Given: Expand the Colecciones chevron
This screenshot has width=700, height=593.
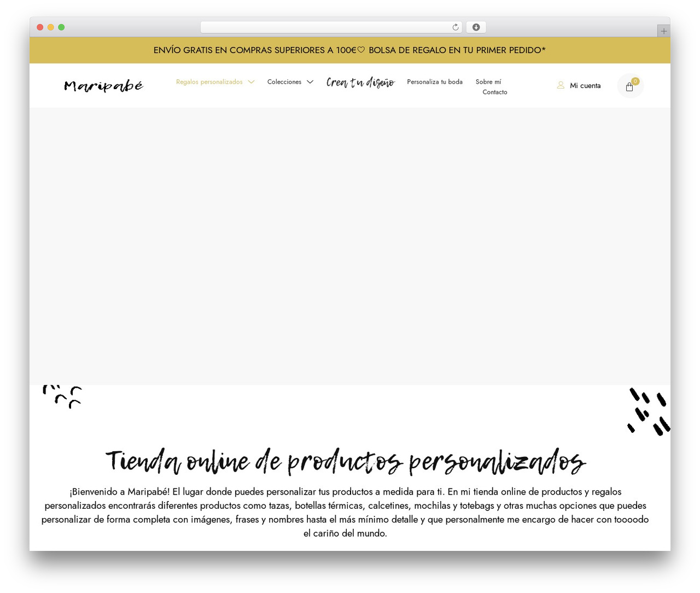Looking at the screenshot, I should [x=310, y=82].
